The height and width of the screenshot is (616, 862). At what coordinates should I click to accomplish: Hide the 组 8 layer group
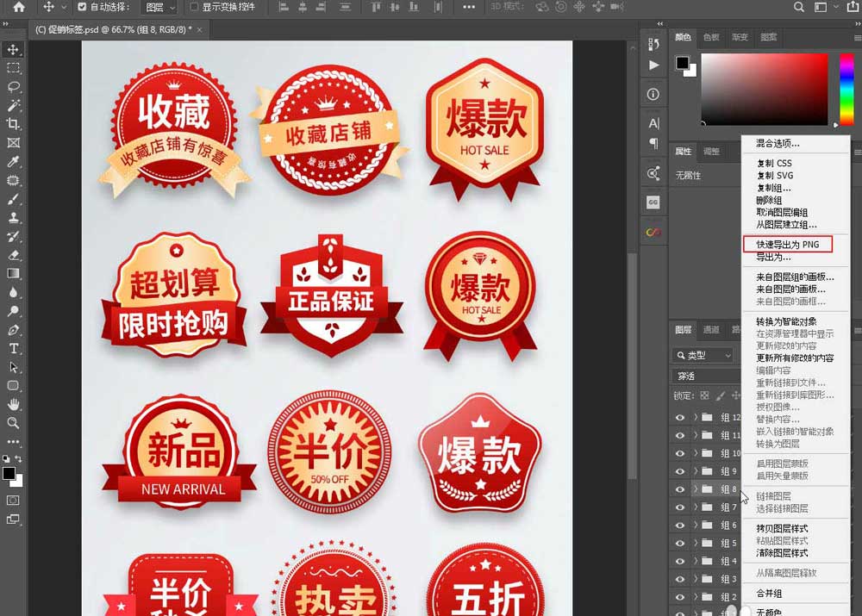680,489
